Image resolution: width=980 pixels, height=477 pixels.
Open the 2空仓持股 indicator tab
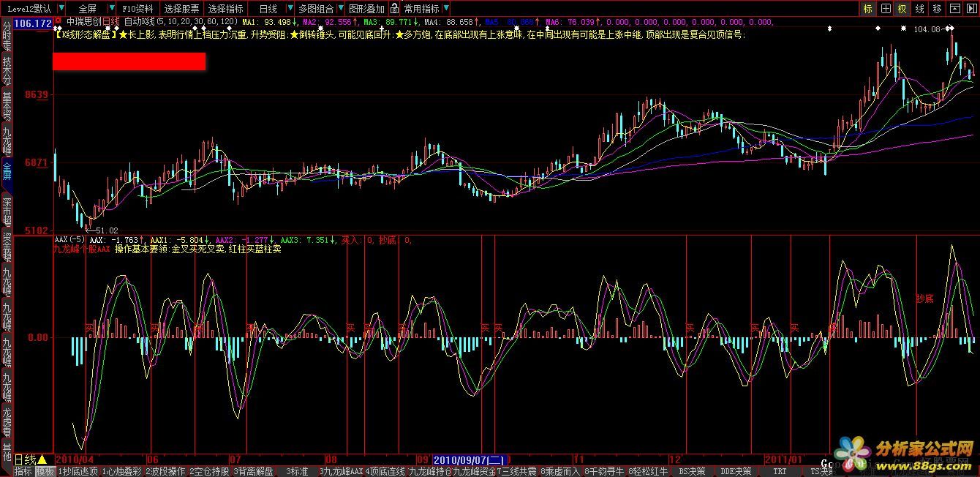tap(210, 471)
